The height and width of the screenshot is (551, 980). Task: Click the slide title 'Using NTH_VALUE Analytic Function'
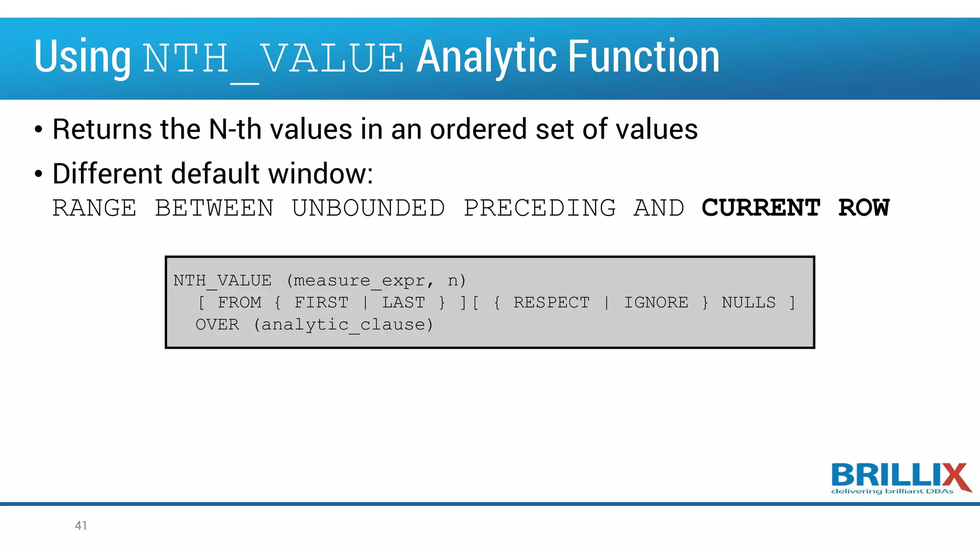(x=377, y=57)
